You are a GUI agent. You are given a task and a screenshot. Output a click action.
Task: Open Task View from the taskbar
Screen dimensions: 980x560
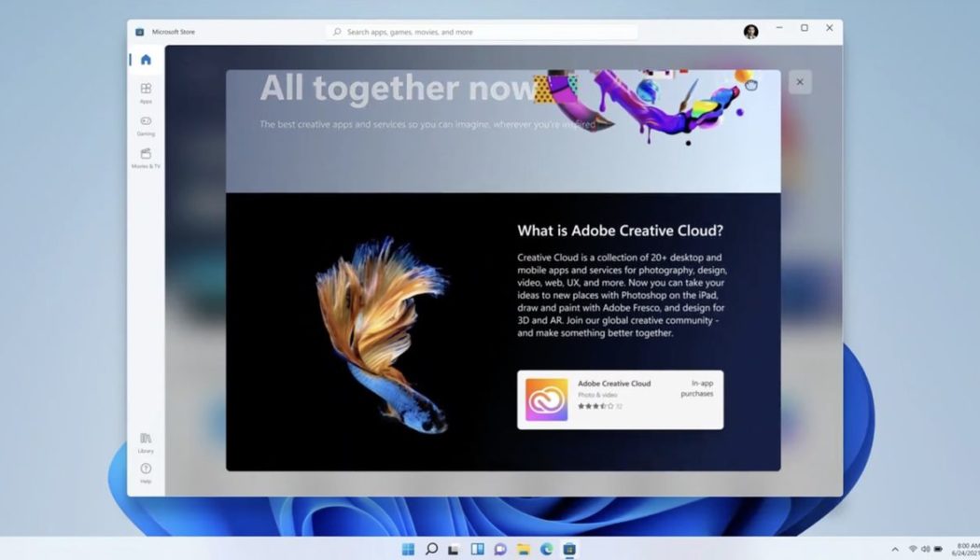(x=454, y=548)
